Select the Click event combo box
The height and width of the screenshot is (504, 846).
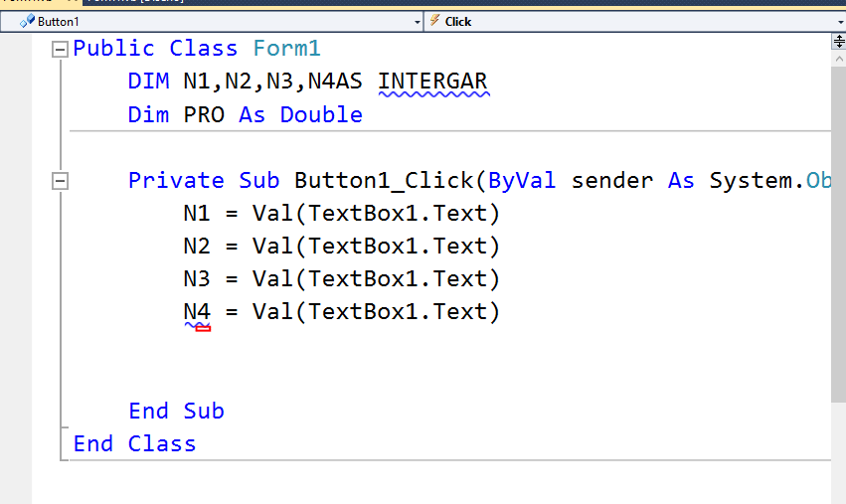tap(635, 22)
